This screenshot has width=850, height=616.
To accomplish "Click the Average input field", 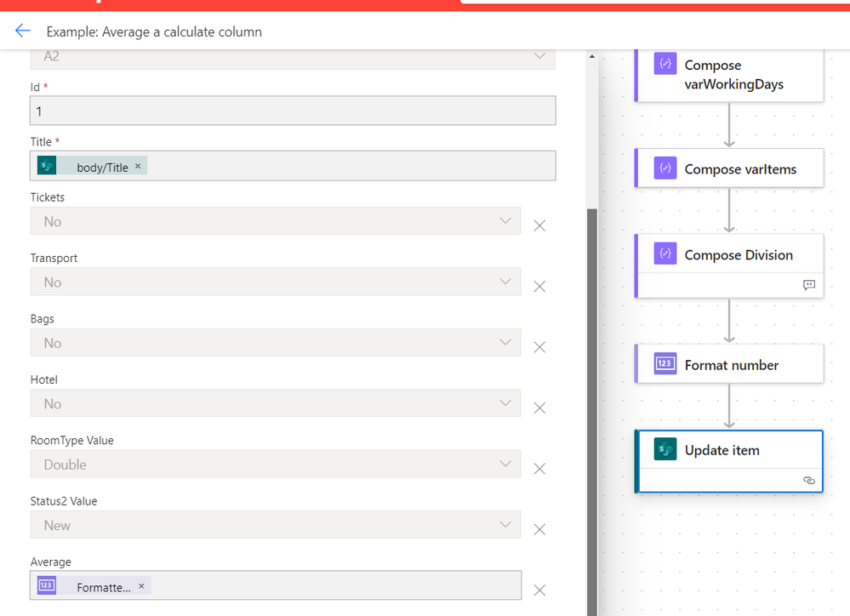I will point(276,585).
